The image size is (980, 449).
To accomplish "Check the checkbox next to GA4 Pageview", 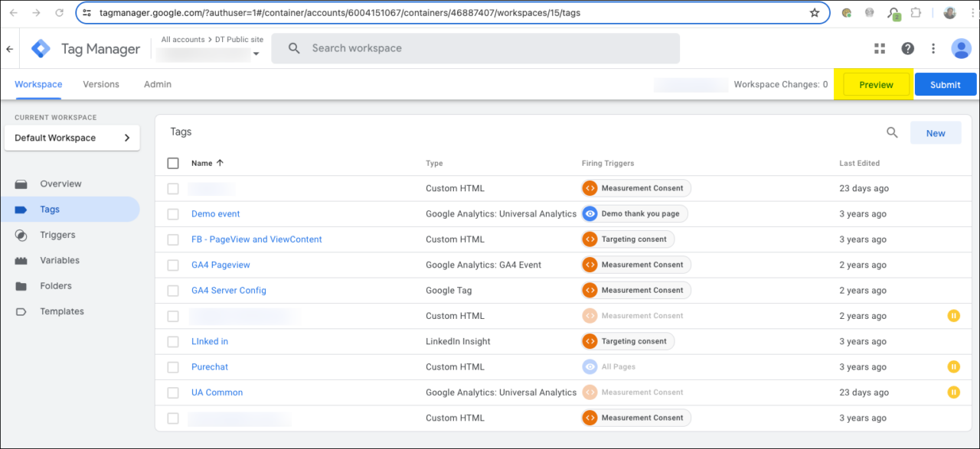I will click(x=173, y=265).
